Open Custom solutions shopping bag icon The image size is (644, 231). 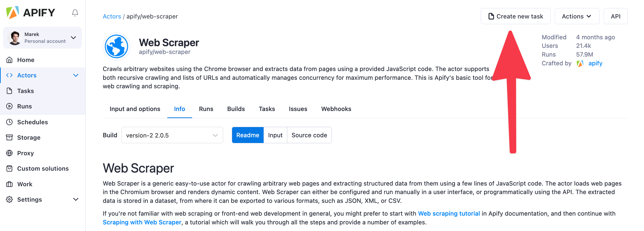click(x=9, y=169)
